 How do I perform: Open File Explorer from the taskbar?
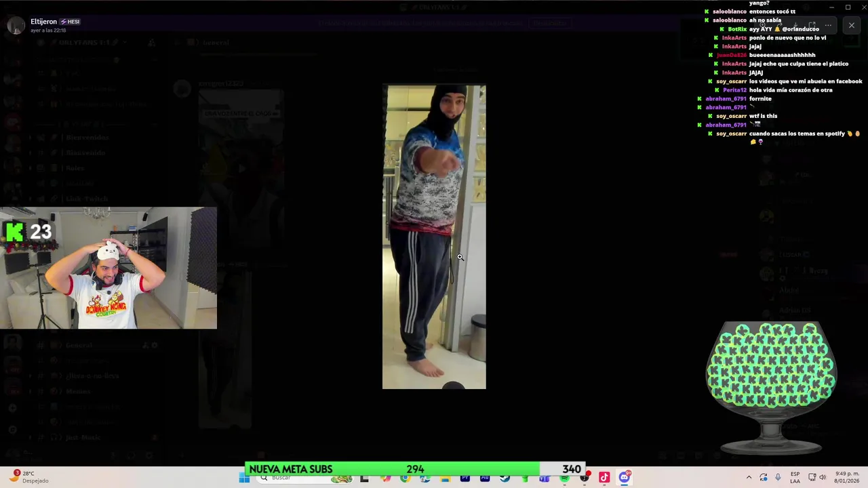click(x=446, y=478)
